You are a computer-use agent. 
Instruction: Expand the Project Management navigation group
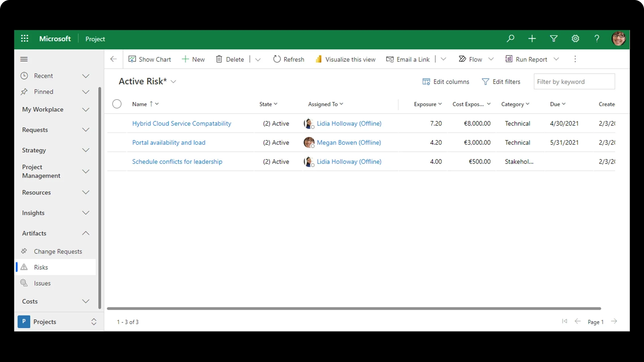pos(86,171)
